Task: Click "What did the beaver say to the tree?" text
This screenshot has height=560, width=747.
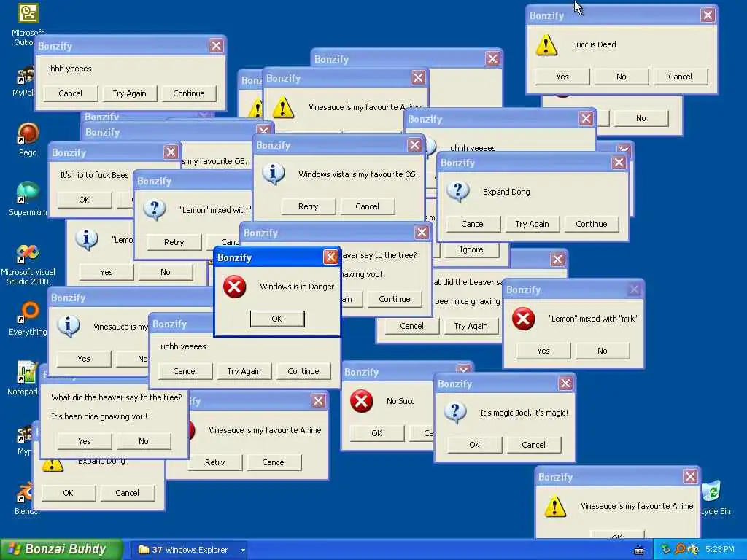Action: [x=116, y=397]
